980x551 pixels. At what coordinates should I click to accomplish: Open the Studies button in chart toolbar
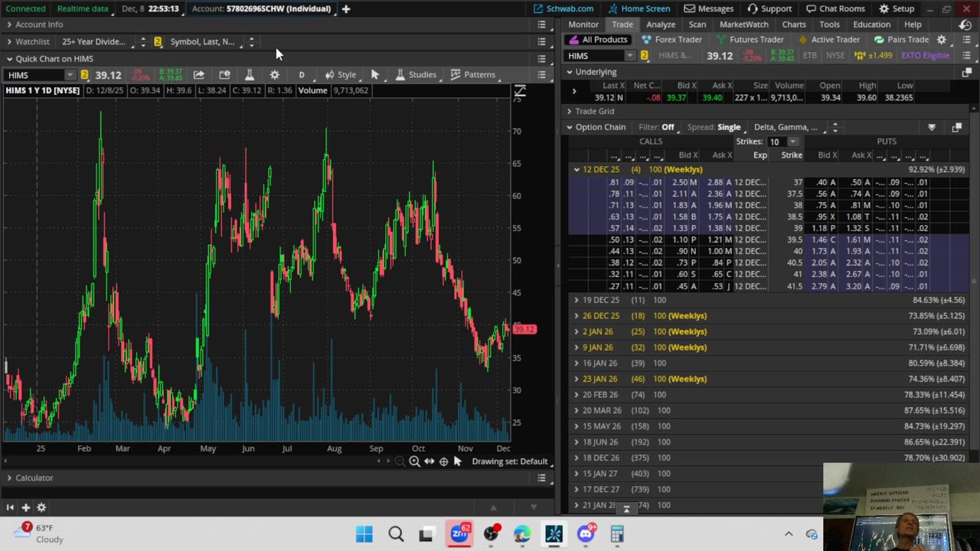tap(416, 74)
